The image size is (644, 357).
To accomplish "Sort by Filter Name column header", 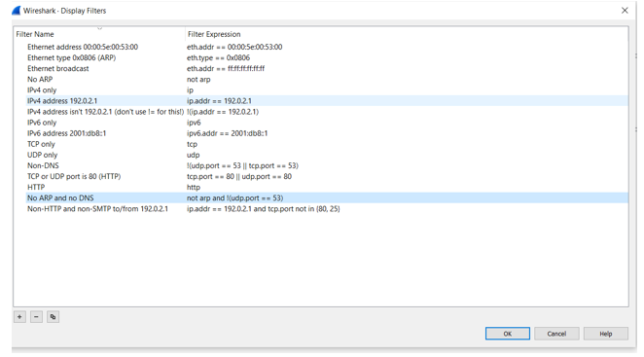I will 35,34.
